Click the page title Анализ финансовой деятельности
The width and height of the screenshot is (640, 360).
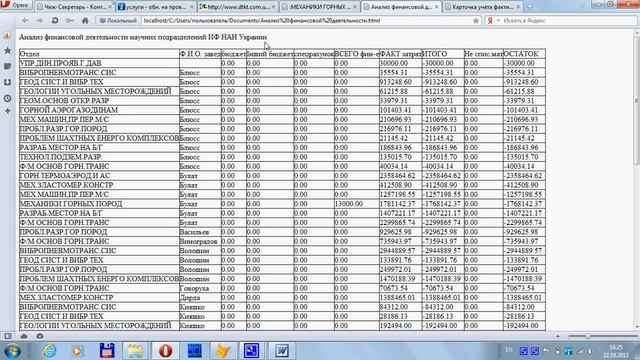point(143,37)
